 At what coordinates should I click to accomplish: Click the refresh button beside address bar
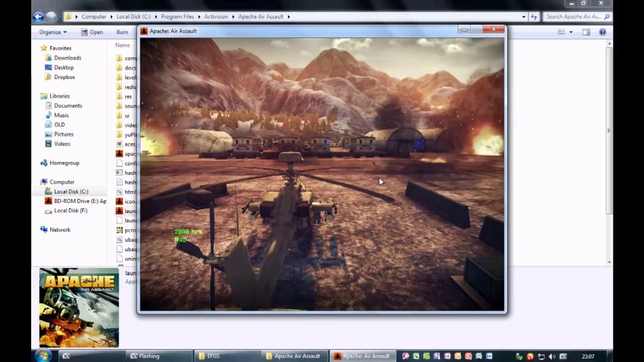[534, 17]
